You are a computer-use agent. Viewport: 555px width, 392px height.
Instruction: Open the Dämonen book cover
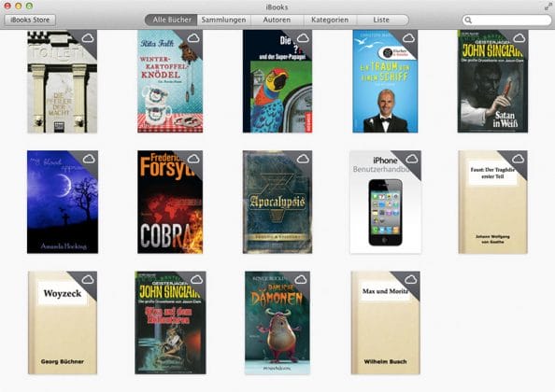pos(277,323)
